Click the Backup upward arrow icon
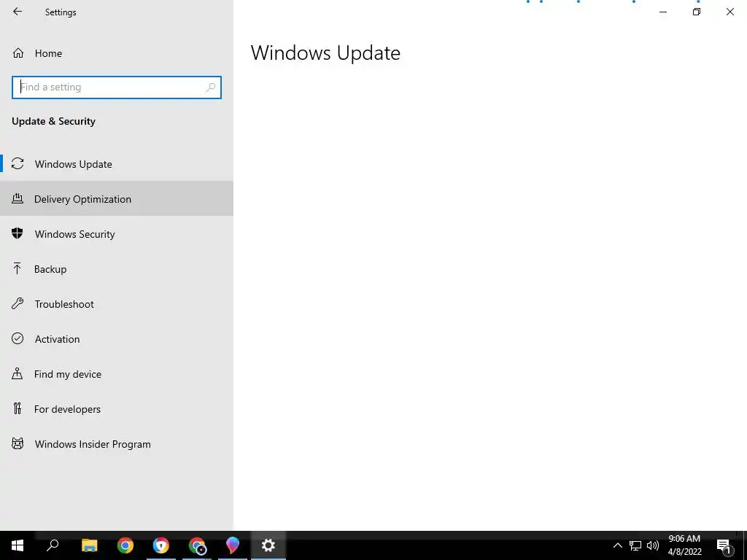 pos(18,268)
